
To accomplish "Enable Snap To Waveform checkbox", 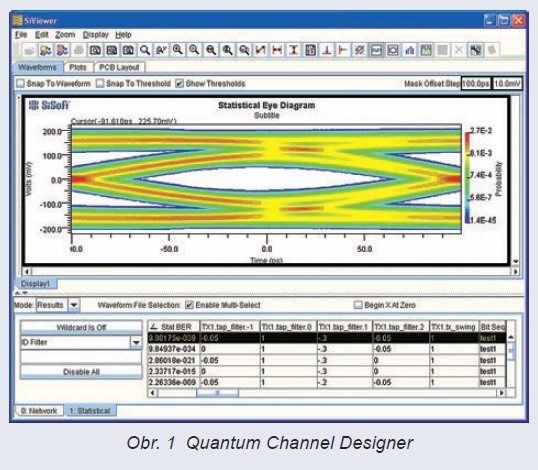I will coord(20,83).
